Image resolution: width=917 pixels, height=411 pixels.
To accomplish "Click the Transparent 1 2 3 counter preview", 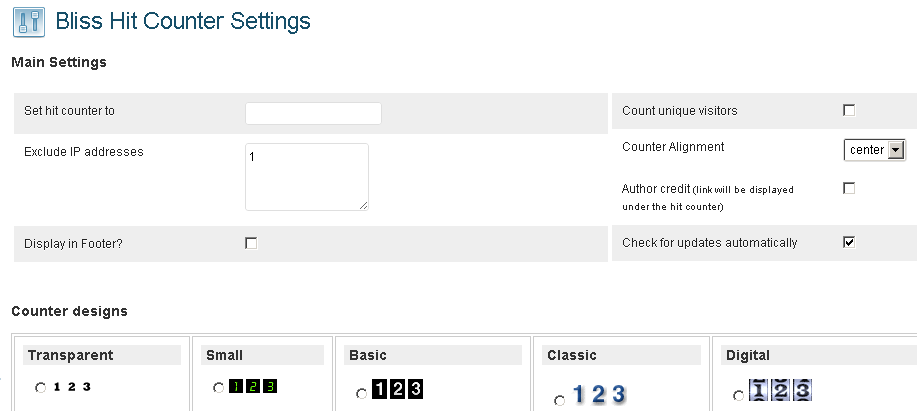I will (72, 387).
